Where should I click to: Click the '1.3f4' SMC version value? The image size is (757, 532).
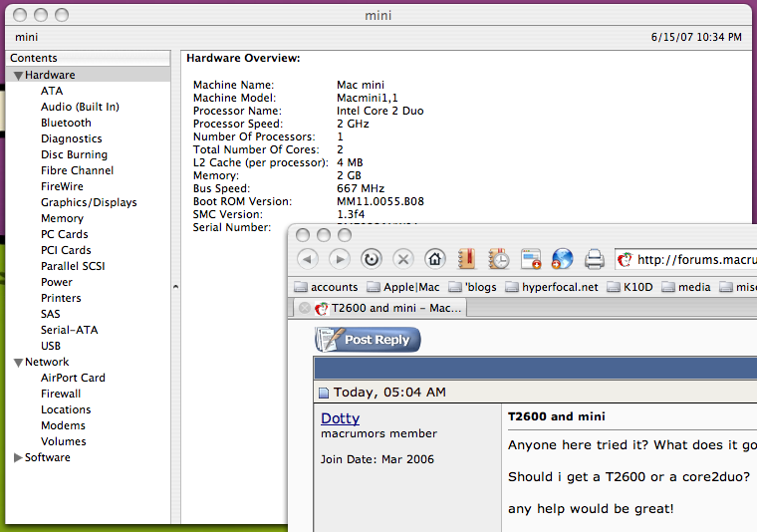pyautogui.click(x=351, y=214)
